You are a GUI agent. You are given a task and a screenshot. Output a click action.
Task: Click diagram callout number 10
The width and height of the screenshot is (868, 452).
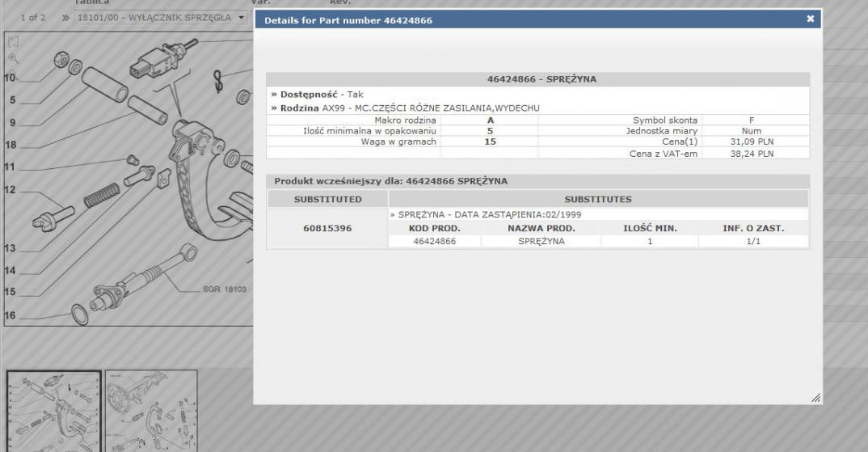10,78
